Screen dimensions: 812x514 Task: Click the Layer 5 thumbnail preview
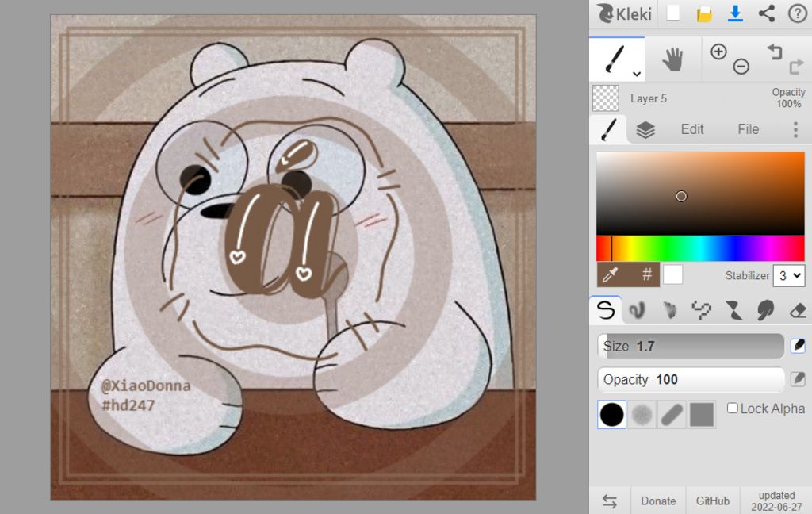pyautogui.click(x=605, y=98)
